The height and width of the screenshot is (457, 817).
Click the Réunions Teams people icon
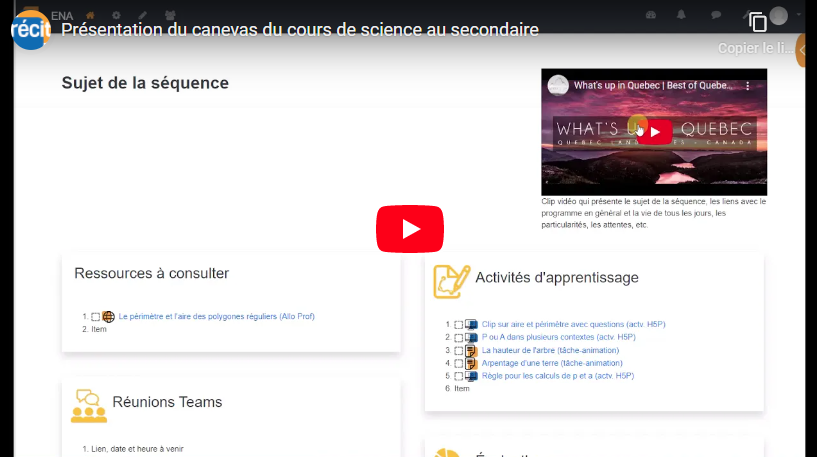pos(89,405)
